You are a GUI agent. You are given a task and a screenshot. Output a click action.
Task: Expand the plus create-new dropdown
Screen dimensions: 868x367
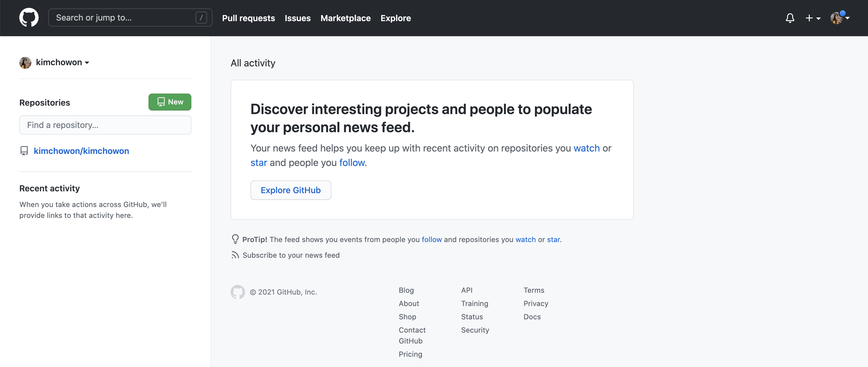pos(812,18)
